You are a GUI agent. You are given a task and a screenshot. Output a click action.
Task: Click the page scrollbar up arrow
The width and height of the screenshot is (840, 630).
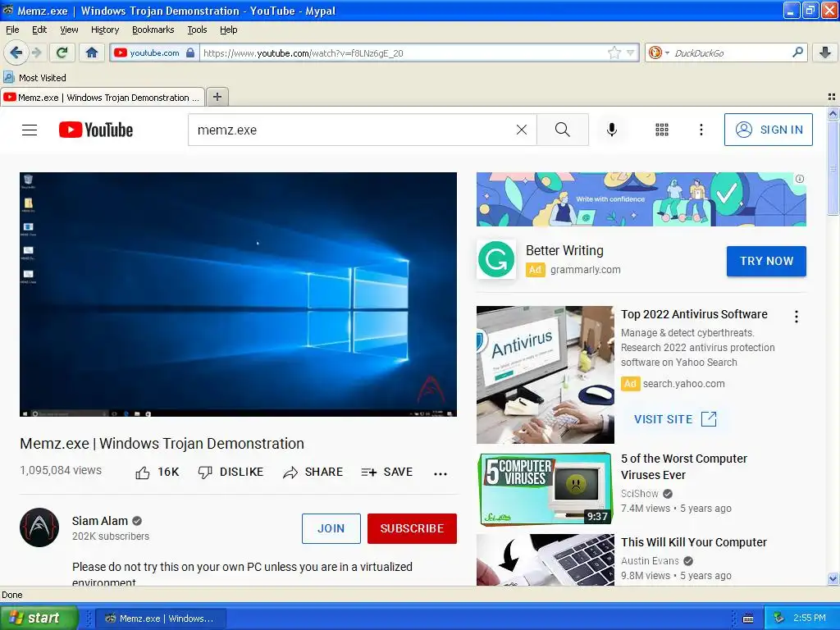point(833,113)
